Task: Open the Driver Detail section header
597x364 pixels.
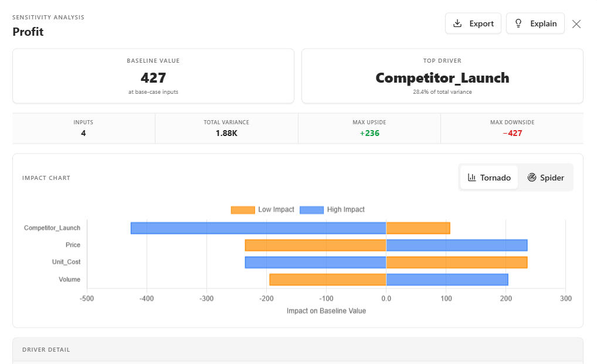Action: 46,349
